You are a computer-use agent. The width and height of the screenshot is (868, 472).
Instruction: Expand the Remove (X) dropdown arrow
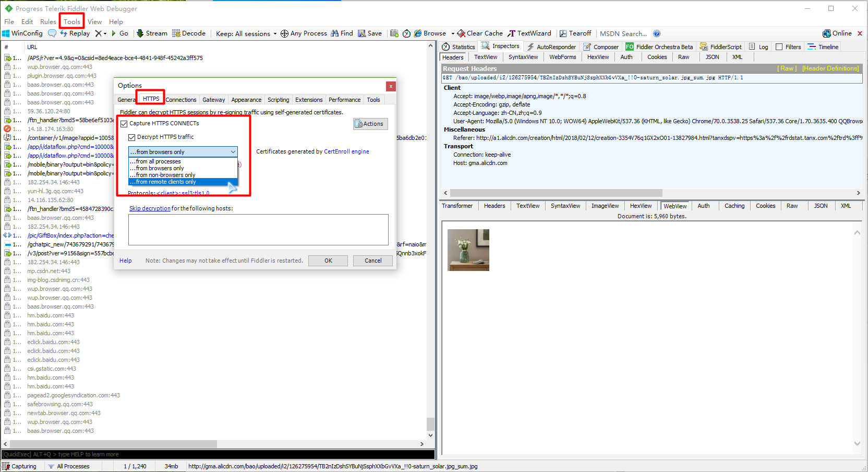click(105, 33)
